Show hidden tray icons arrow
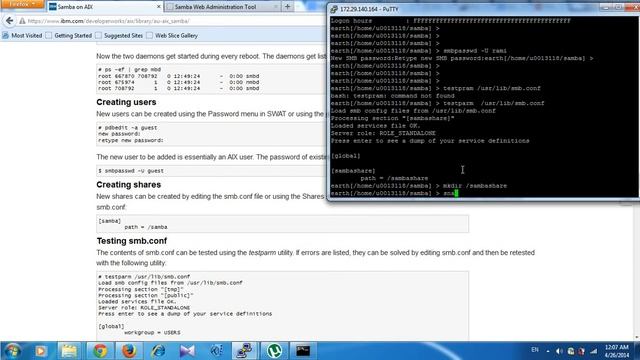Screen dimensions: 640x360 (x=548, y=351)
